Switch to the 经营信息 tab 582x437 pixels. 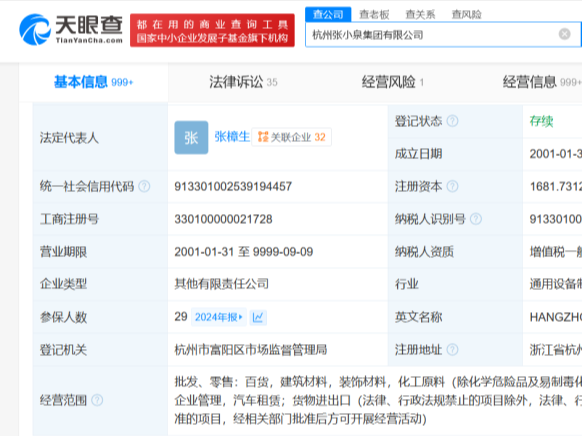pos(541,82)
